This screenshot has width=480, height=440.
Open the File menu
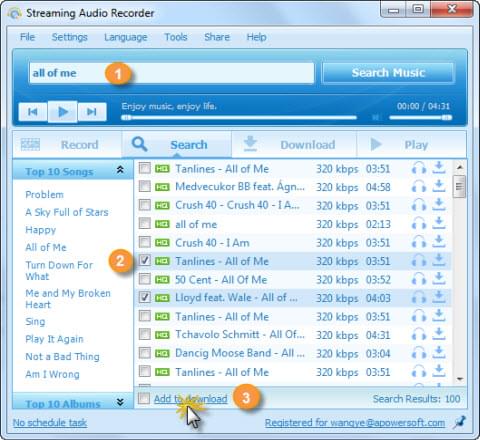[27, 37]
